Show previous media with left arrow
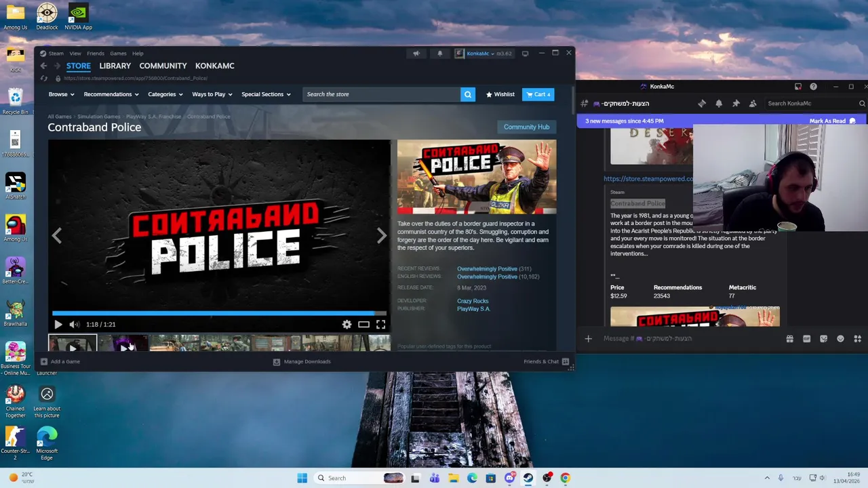This screenshot has width=868, height=488. click(x=57, y=235)
